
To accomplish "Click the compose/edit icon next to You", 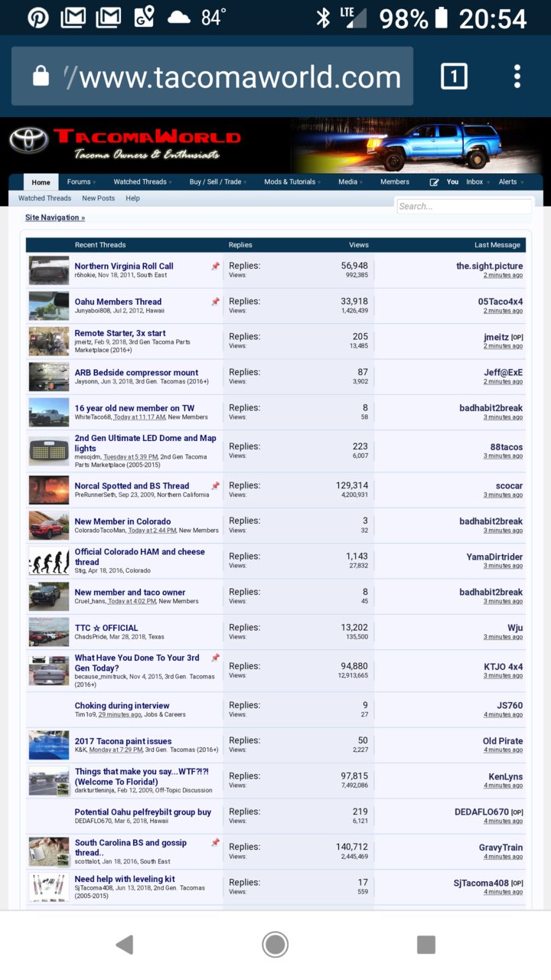I will coord(435,182).
